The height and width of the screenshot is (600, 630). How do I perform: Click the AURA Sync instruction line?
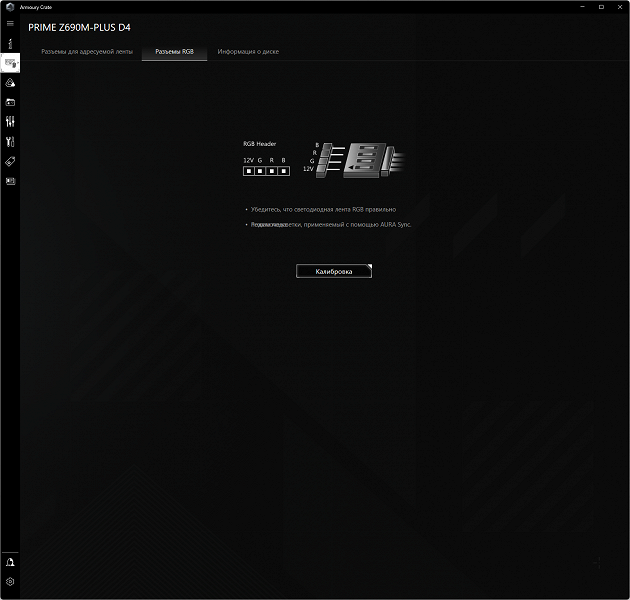(331, 225)
